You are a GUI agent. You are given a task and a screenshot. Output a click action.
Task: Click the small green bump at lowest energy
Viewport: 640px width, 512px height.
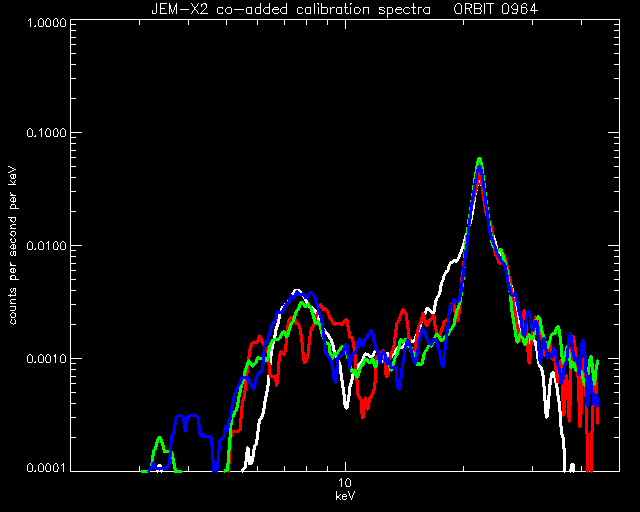(160, 440)
